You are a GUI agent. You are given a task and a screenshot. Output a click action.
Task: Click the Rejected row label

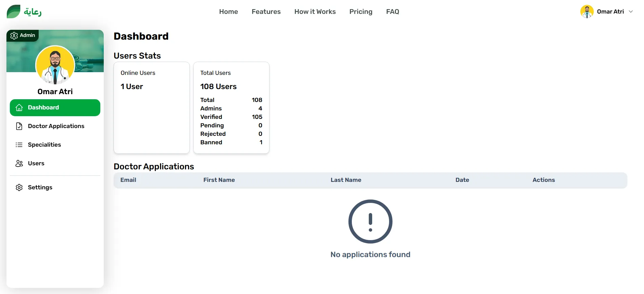click(213, 134)
